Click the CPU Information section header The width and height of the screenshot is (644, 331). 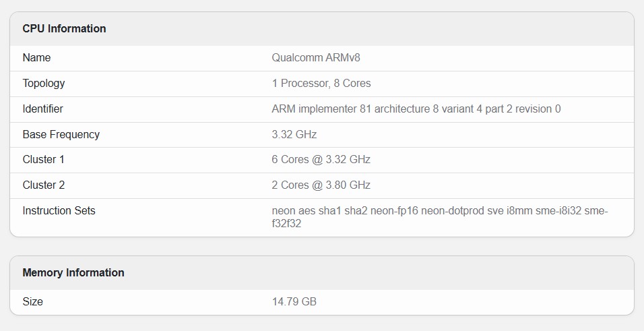coord(64,29)
